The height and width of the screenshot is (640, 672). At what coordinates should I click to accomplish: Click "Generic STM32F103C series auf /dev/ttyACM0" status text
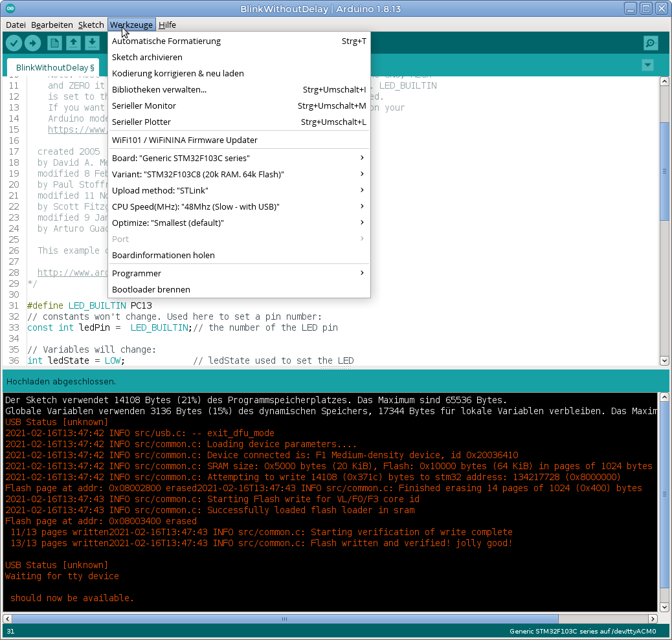tap(583, 631)
